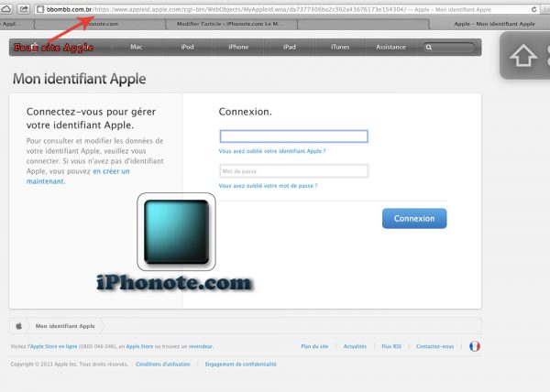
Task: Click the 'revendeur' footer link
Action: [x=201, y=346]
